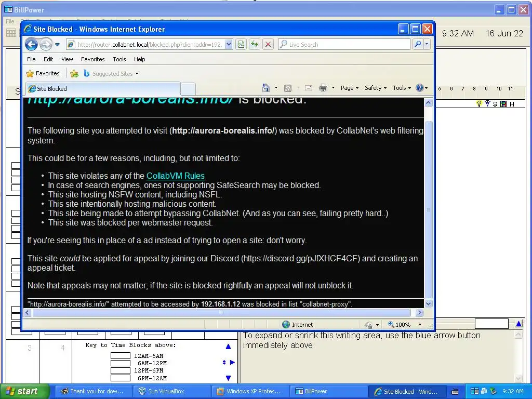This screenshot has height=399, width=532.
Task: Stop loading with the red X
Action: pos(268,45)
